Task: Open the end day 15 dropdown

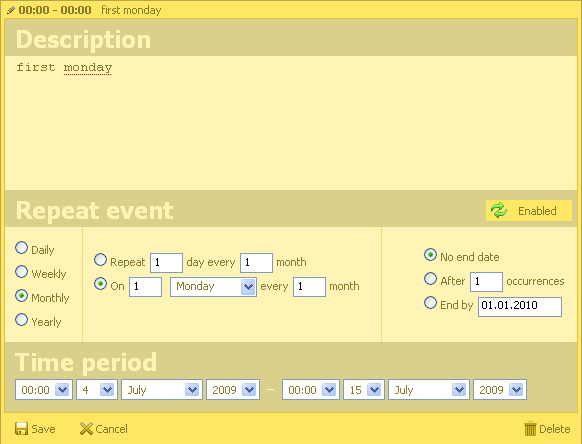Action: coord(364,390)
